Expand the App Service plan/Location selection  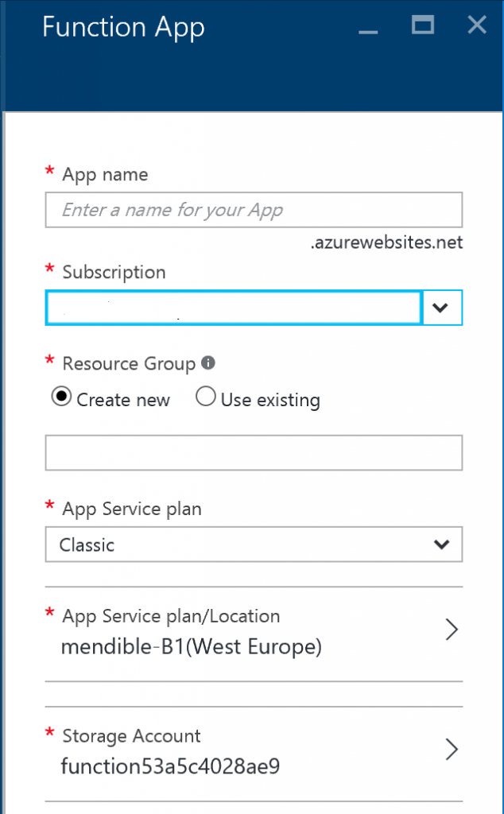point(452,630)
